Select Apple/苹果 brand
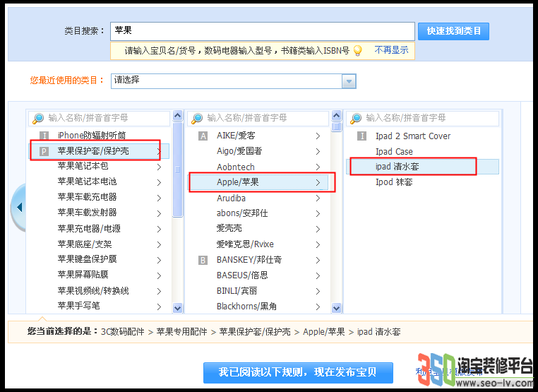The width and height of the screenshot is (538, 392). [258, 182]
